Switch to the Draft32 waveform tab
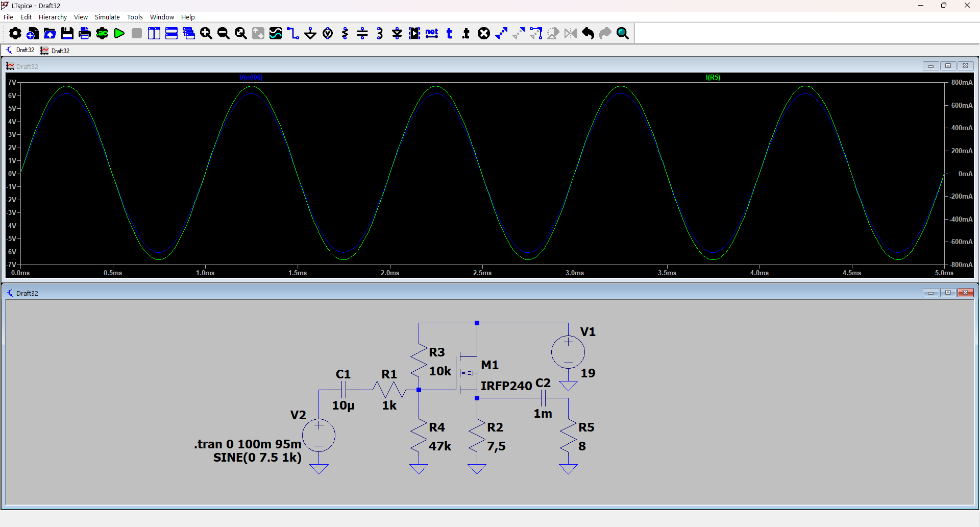Screen dimensions: 980x527 pos(55,51)
